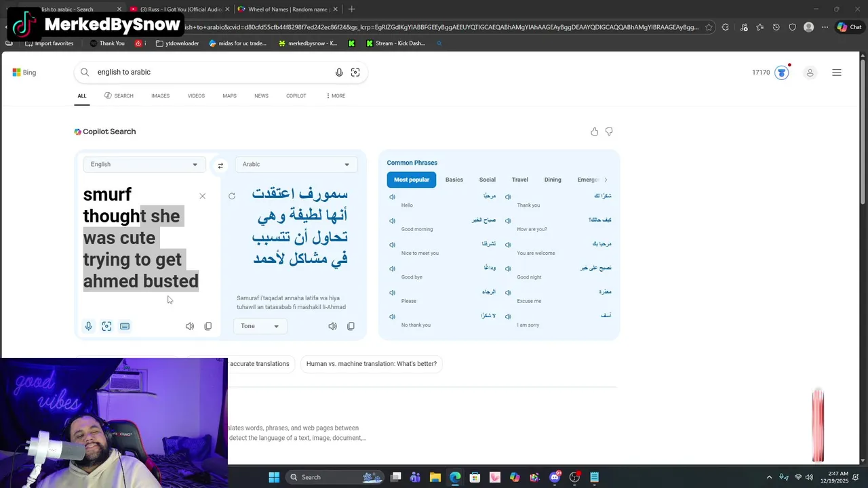868x488 pixels.
Task: Open Stream - Kick Dashboard bookmark
Action: [395, 43]
